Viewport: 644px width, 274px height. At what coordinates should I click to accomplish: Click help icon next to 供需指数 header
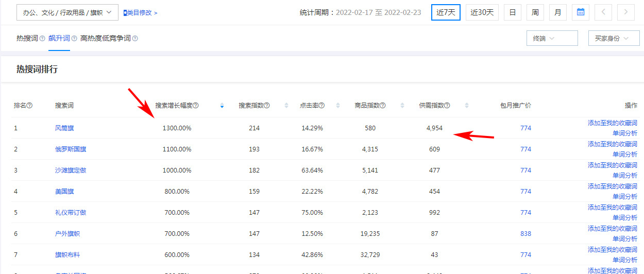[x=447, y=106]
